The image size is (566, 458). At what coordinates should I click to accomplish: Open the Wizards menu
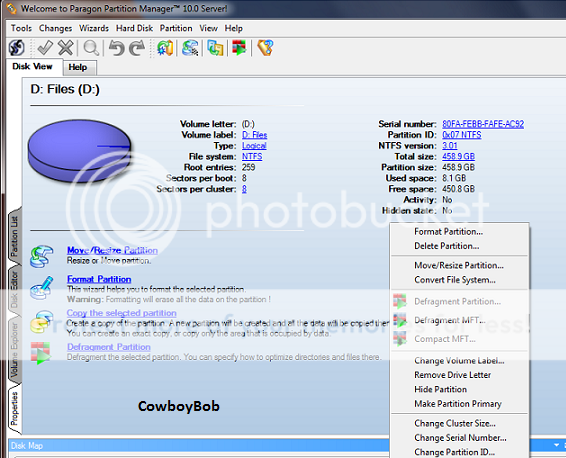(94, 28)
